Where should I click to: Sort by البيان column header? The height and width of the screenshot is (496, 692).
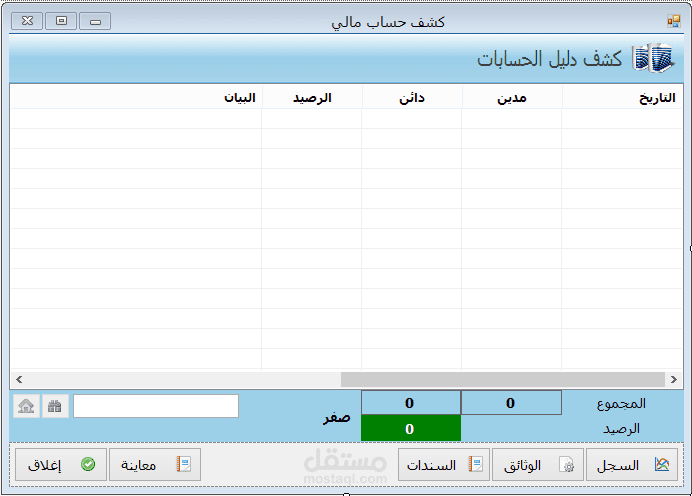[136, 97]
